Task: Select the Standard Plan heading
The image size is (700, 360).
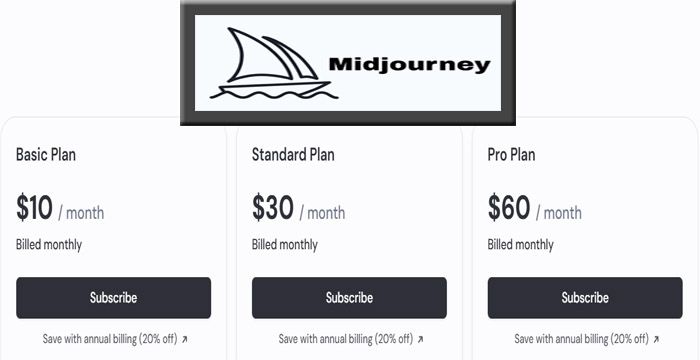Action: (293, 155)
